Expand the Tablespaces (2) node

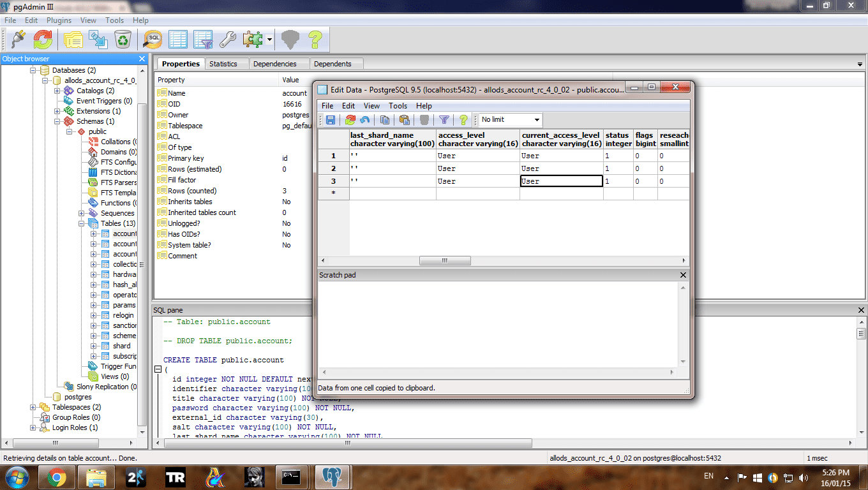(x=33, y=407)
